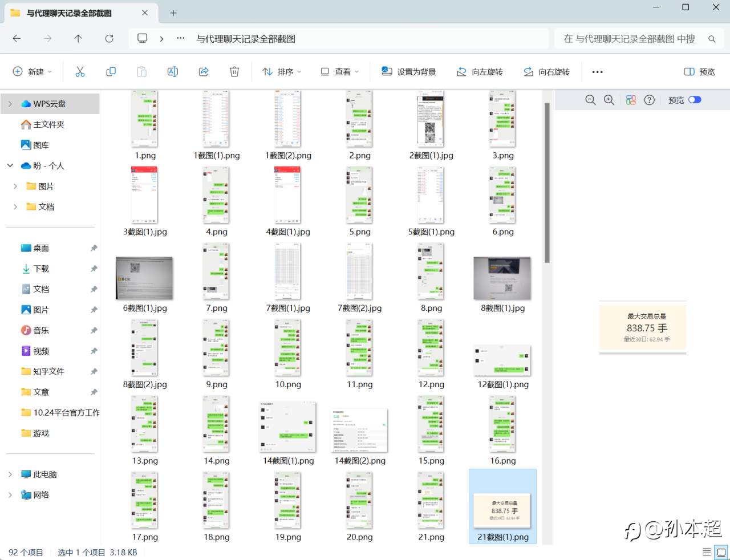Screen dimensions: 730x560
Task: Collapse the 盼 - 个人 OneDrive node
Action: pos(10,165)
